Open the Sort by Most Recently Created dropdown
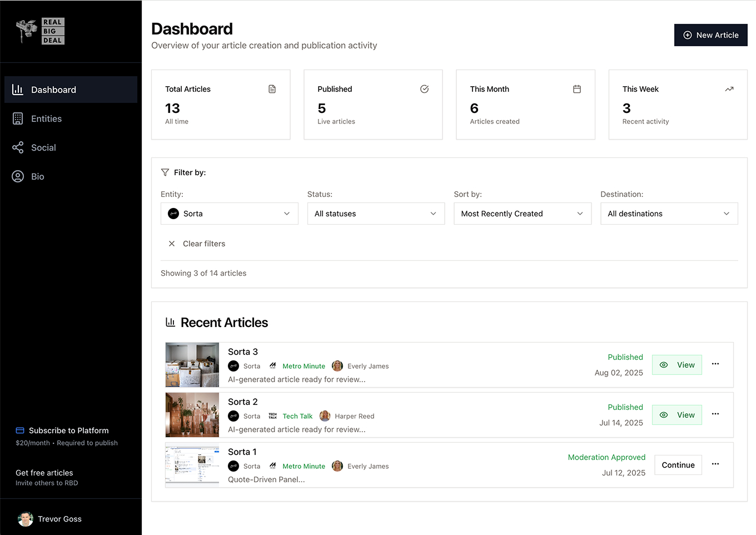The width and height of the screenshot is (756, 535). click(523, 214)
